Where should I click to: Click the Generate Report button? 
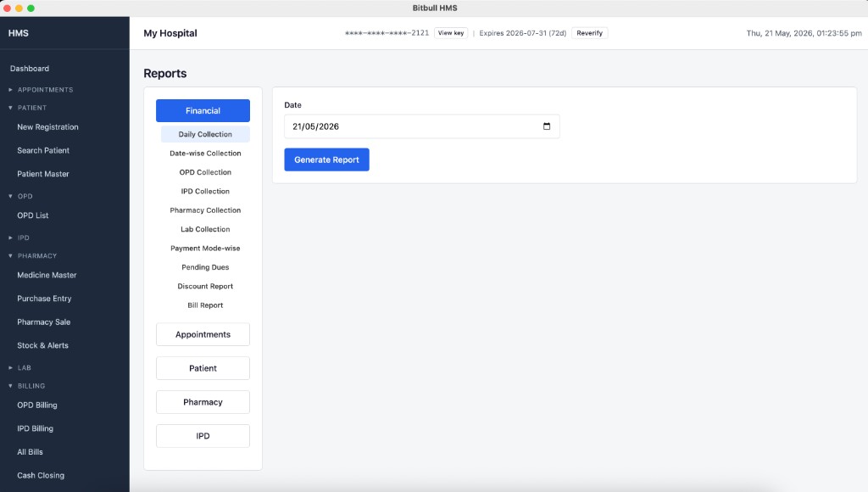pyautogui.click(x=326, y=159)
